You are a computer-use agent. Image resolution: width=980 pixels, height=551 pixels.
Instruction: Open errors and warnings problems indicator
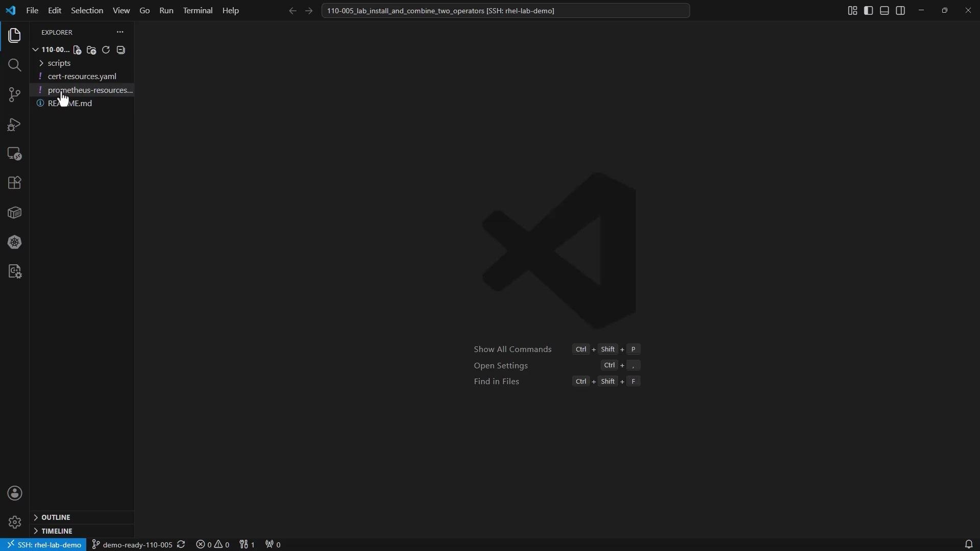(x=213, y=545)
